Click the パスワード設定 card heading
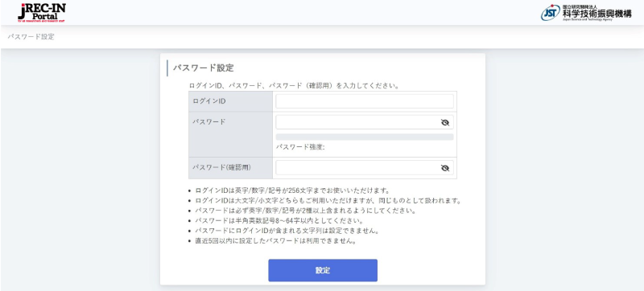 tap(204, 68)
